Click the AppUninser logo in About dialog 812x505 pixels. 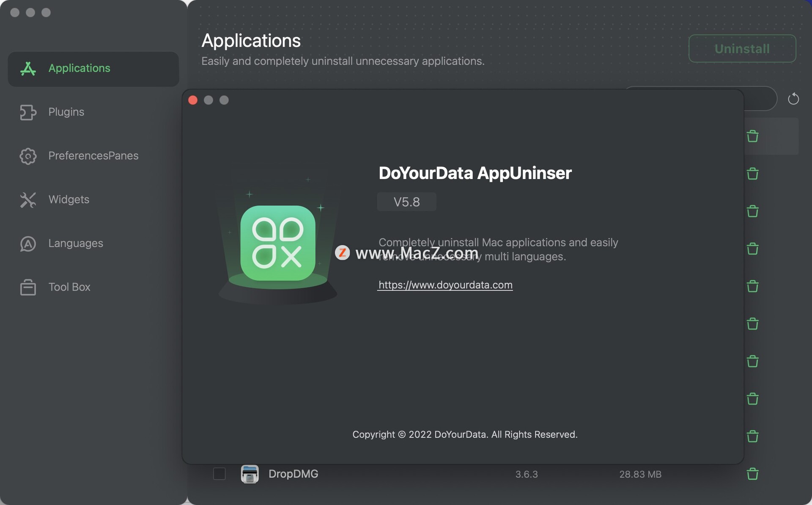pyautogui.click(x=277, y=243)
